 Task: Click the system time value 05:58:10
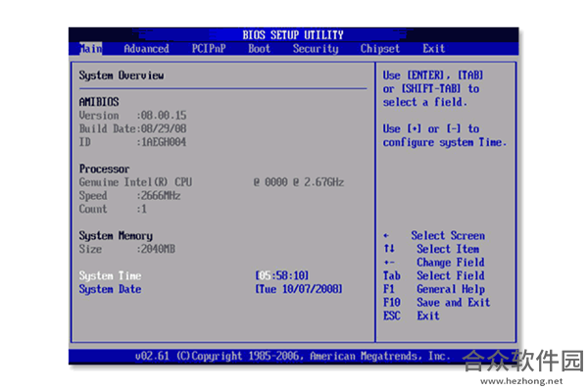(x=282, y=276)
